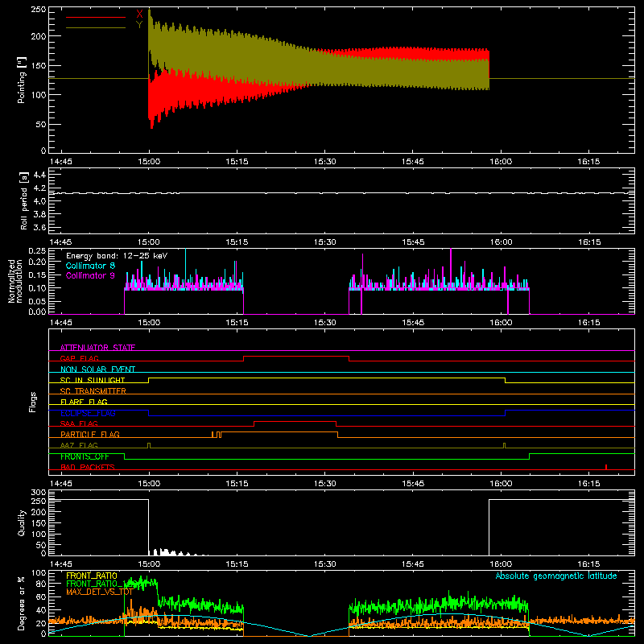Viewport: 644px width, 644px height.
Task: Select the red X legend label
Action: (x=139, y=14)
